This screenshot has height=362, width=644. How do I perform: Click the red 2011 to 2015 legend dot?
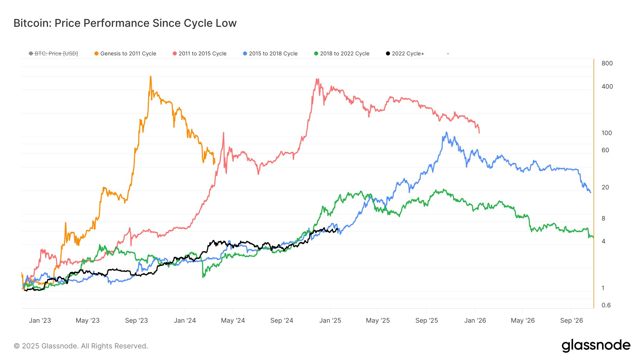coord(175,54)
